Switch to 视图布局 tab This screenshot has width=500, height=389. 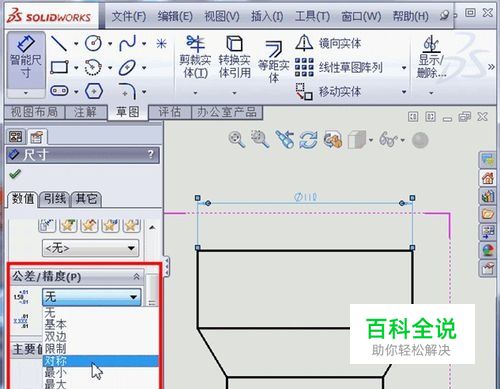point(34,112)
